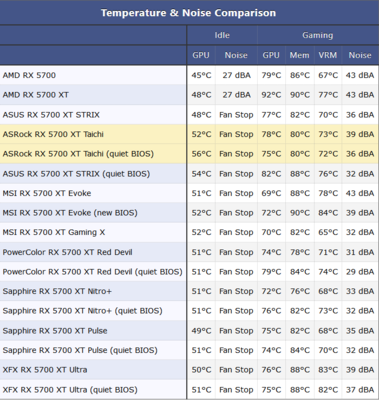
Task: Click the 45°C idle GPU value for AMD RX 5700
Action: [x=201, y=75]
